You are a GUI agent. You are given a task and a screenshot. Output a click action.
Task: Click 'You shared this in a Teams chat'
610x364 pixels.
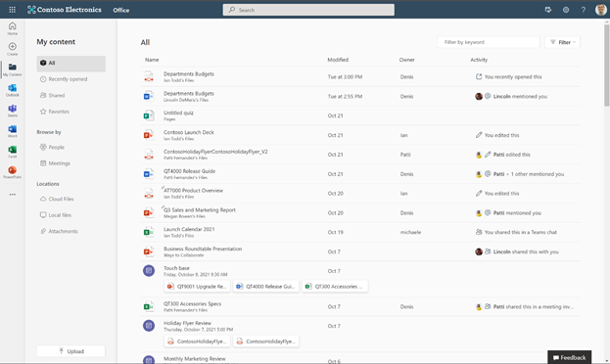click(521, 232)
